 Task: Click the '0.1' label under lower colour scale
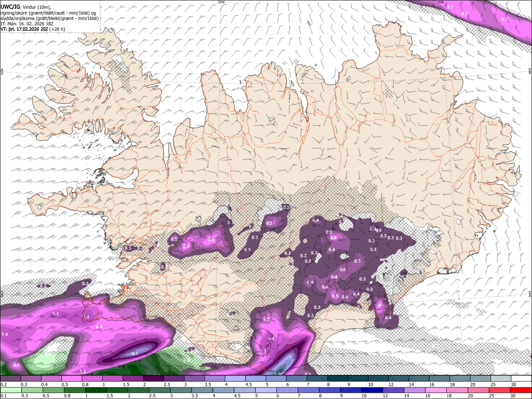pyautogui.click(x=3, y=396)
